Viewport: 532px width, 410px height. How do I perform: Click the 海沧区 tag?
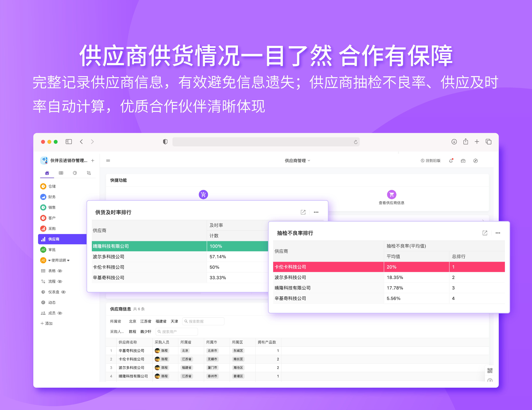click(238, 368)
